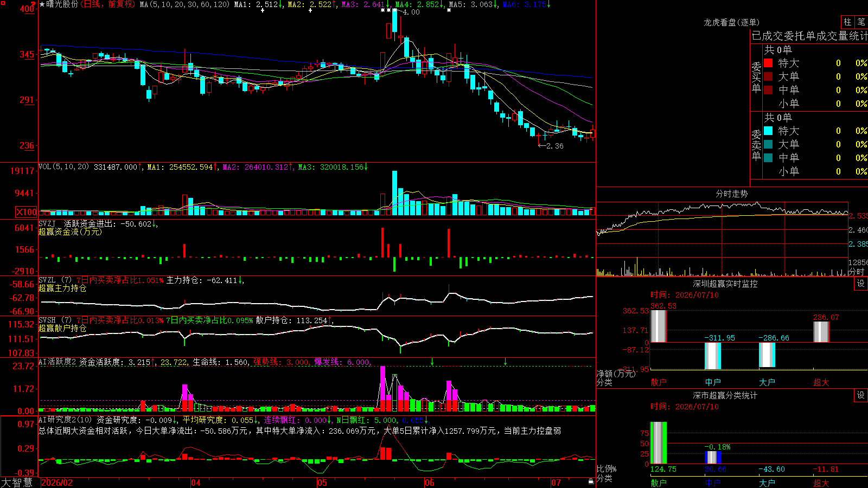The height and width of the screenshot is (488, 868).
Task: Click the AI活跃度2 indicator name
Action: coord(57,362)
